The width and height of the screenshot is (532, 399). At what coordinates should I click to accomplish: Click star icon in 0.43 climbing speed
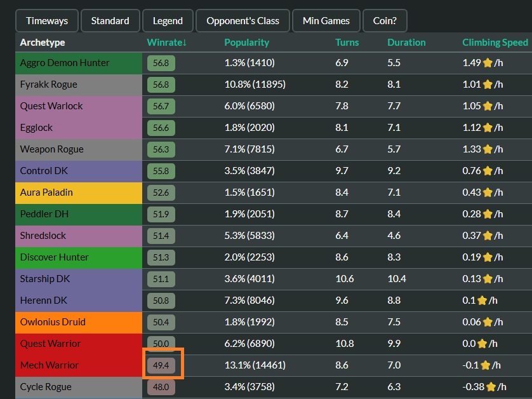pos(488,193)
